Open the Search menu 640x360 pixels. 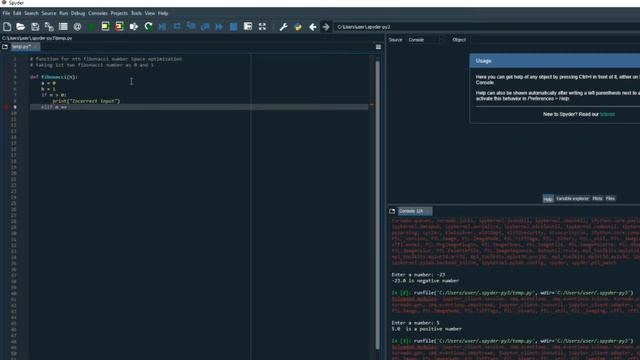click(x=31, y=13)
